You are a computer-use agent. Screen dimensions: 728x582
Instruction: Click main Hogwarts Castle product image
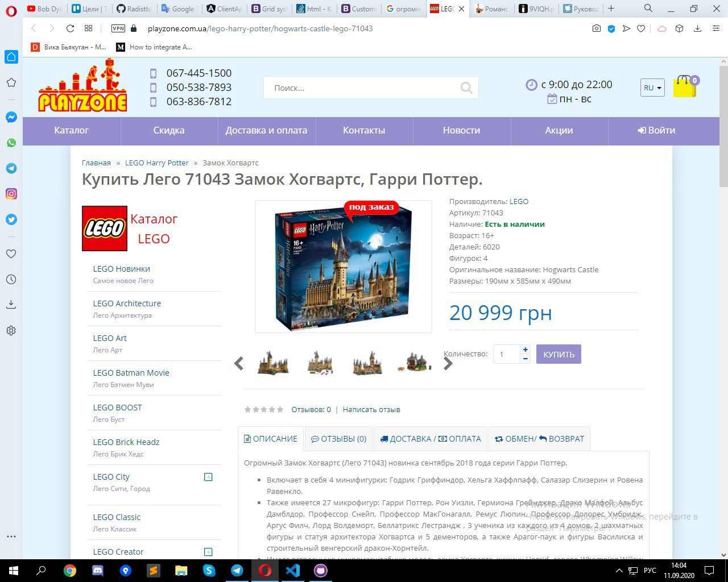[344, 267]
